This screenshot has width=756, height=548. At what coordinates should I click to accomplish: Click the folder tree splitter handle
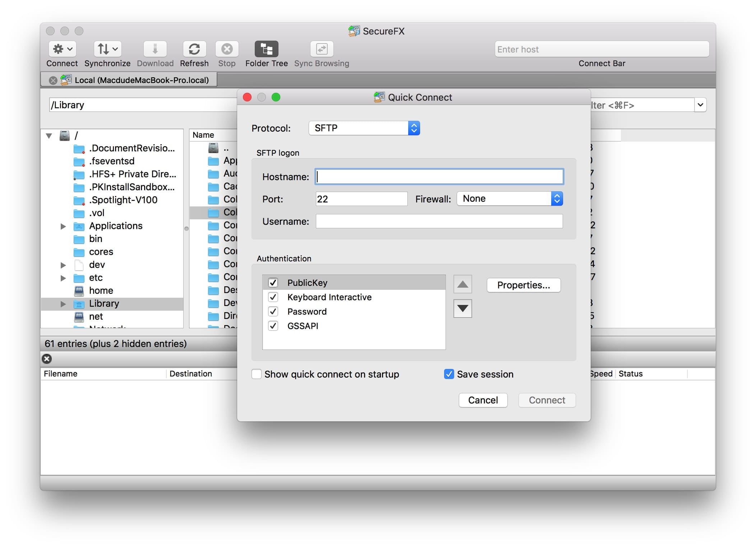(x=186, y=229)
